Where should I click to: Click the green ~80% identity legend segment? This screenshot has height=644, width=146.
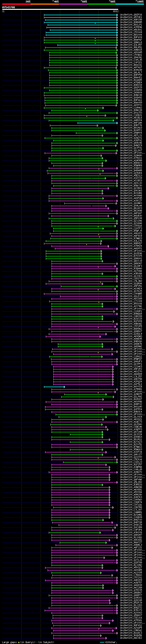pos(101,4)
